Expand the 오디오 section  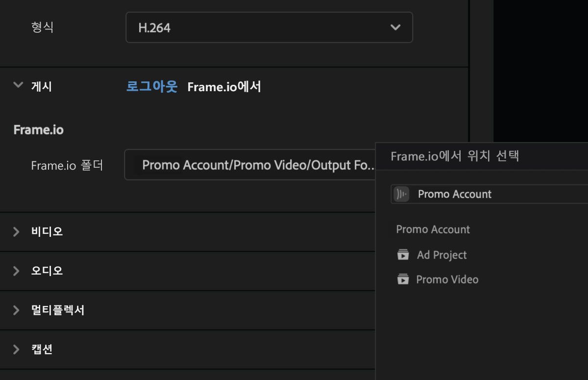(x=16, y=271)
